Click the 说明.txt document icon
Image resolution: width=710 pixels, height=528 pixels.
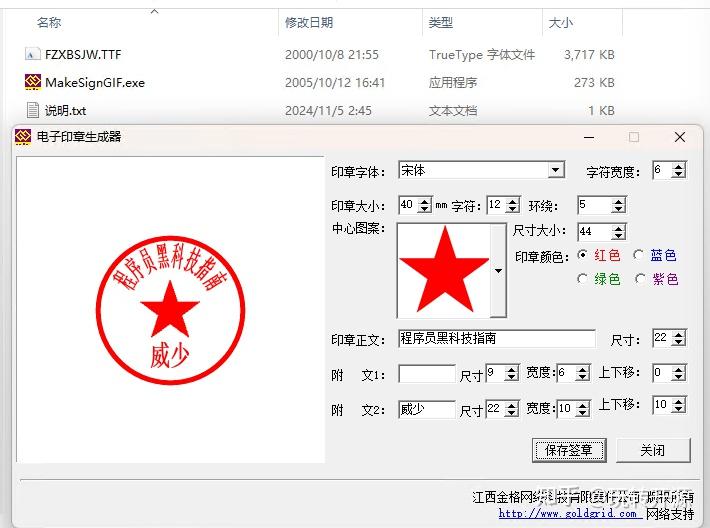click(33, 110)
